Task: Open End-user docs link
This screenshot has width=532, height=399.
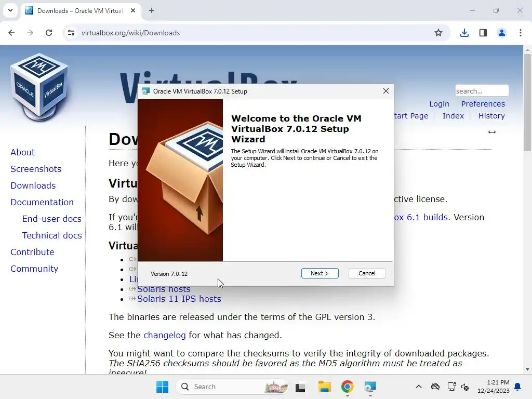Action: click(x=52, y=219)
